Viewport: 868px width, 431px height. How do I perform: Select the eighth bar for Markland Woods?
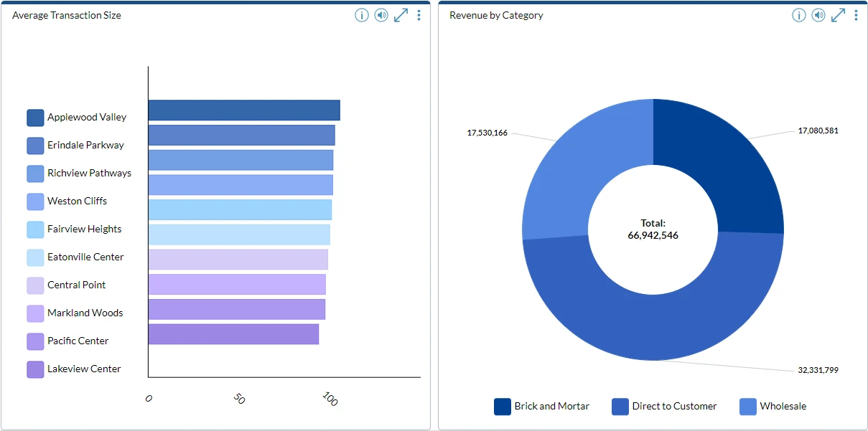238,284
